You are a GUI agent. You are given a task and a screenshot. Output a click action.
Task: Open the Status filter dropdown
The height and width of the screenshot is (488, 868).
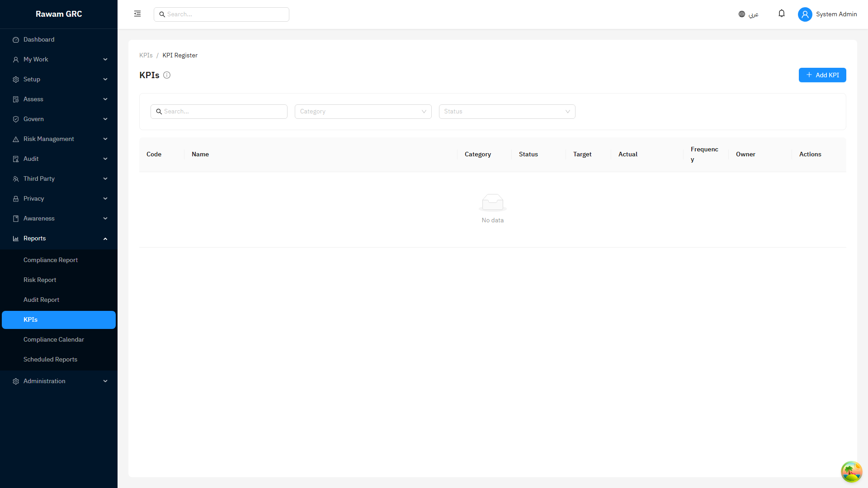[507, 112]
